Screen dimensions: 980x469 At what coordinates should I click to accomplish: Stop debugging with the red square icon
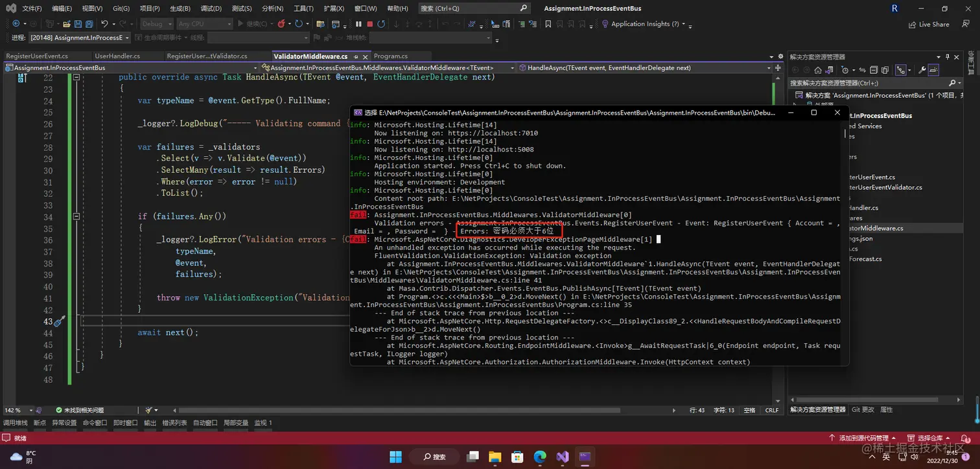[369, 24]
